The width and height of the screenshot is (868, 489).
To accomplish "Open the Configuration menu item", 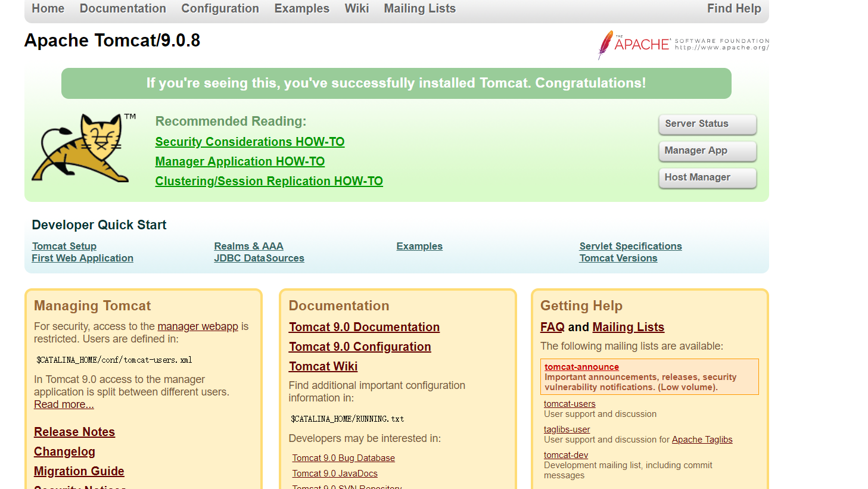I will pos(220,8).
